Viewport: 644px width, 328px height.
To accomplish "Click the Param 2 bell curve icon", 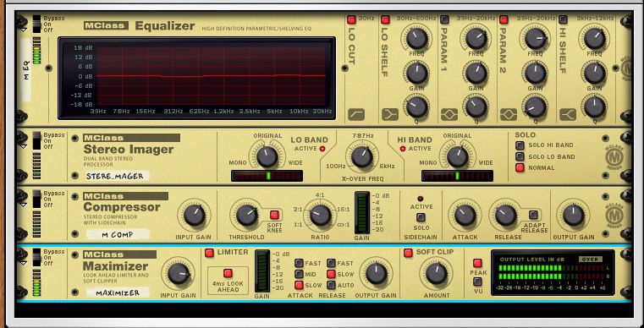I will (509, 114).
